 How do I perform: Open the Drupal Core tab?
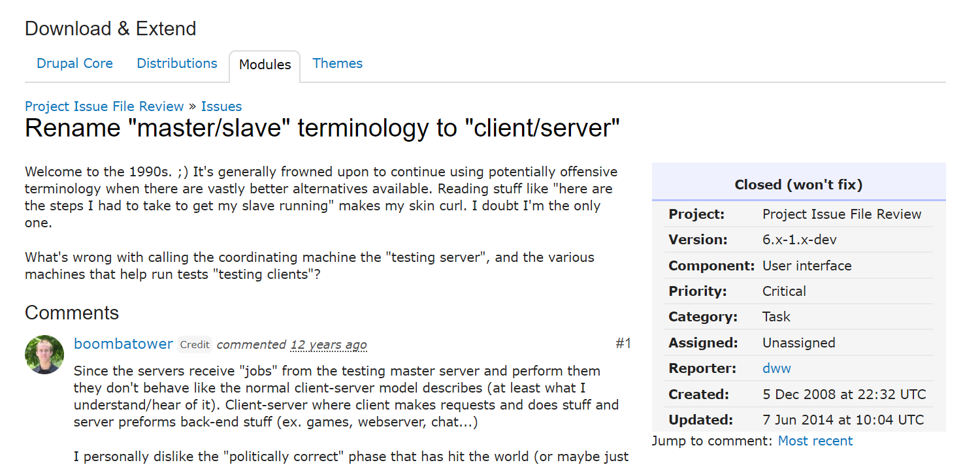tap(74, 63)
